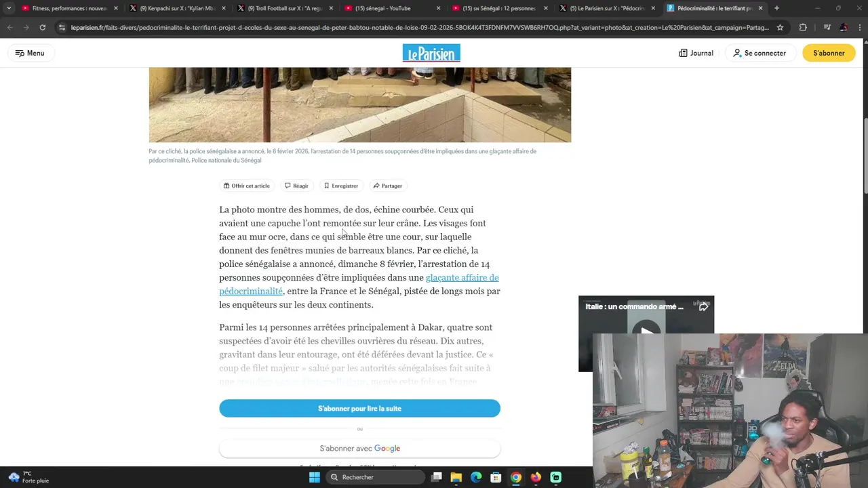Click S'abonner avec Google

(359, 448)
